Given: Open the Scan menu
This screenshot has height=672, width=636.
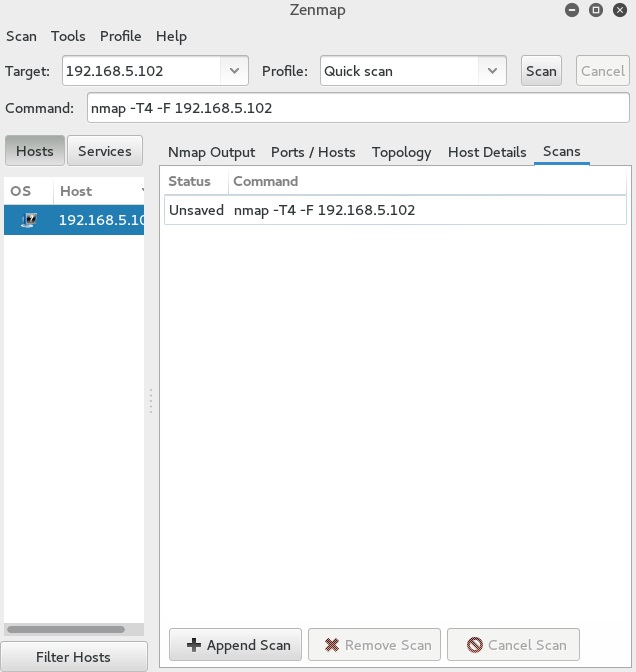Looking at the screenshot, I should point(21,36).
